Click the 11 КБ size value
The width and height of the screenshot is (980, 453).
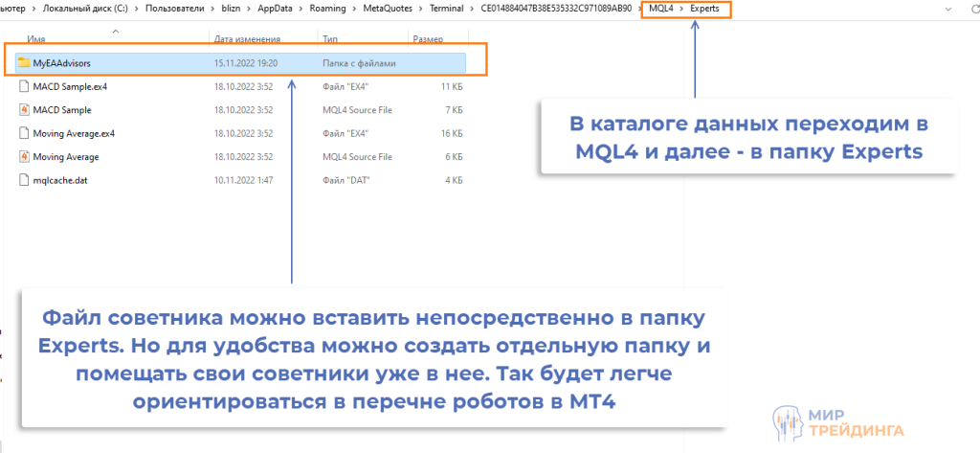pos(452,86)
